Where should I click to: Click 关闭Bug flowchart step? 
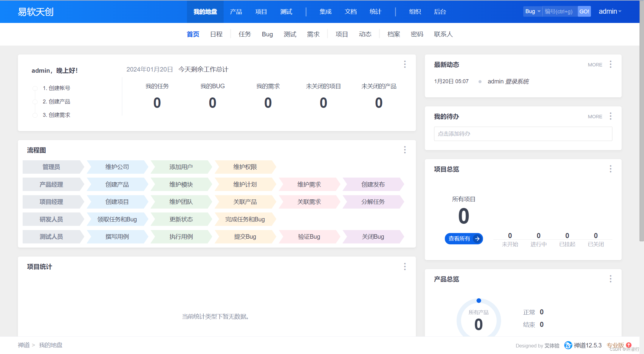[373, 237]
